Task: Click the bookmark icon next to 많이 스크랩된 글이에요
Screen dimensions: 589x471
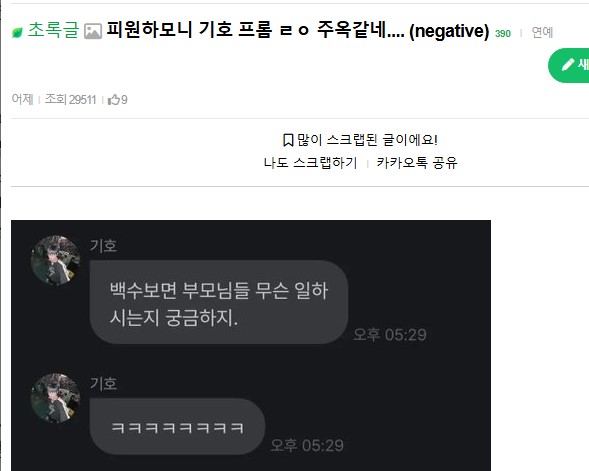Action: [x=288, y=140]
